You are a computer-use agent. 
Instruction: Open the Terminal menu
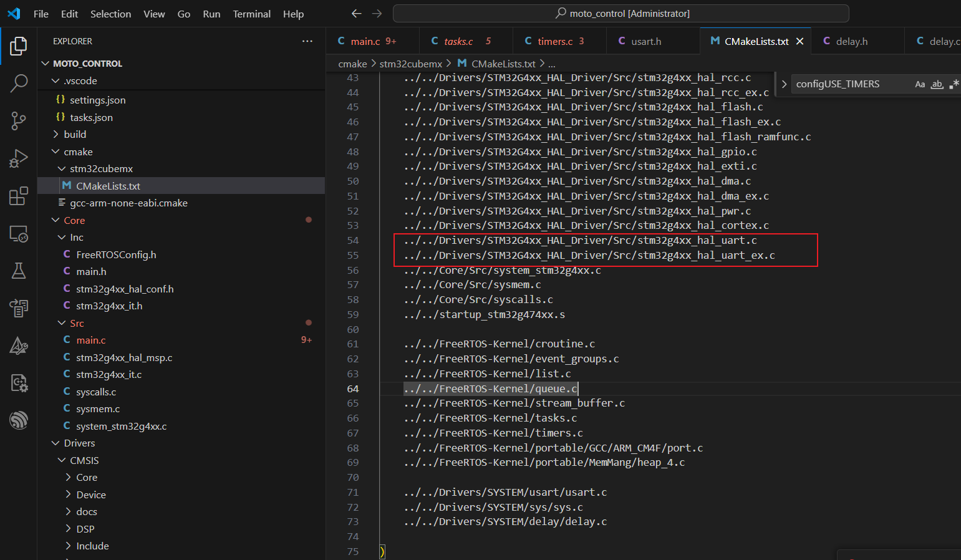tap(251, 13)
